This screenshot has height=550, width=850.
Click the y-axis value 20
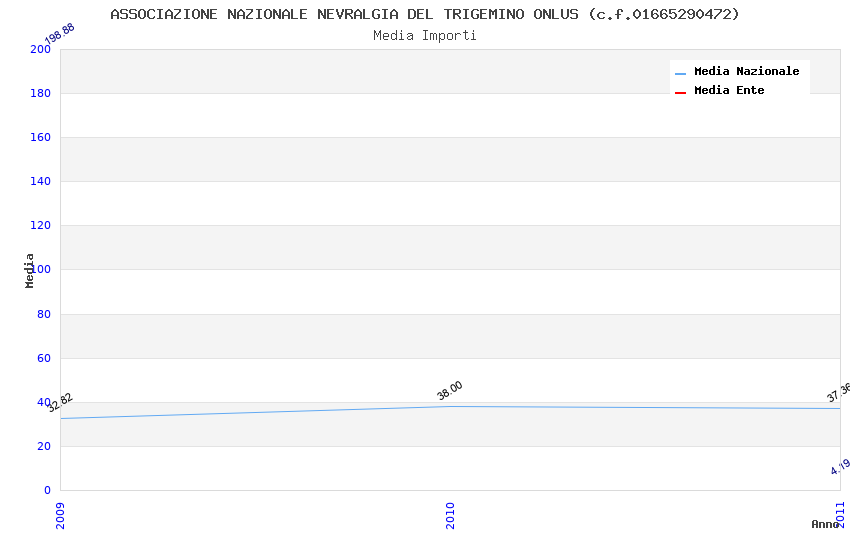coord(44,446)
